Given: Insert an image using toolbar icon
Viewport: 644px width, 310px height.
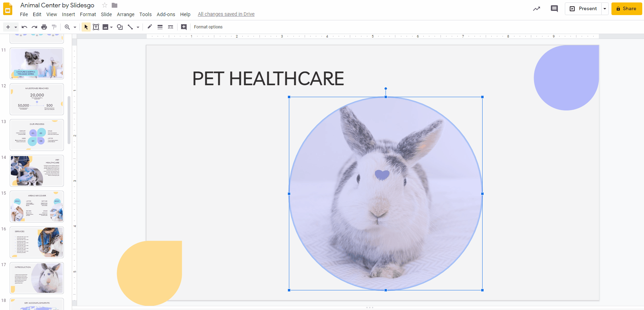Looking at the screenshot, I should (x=105, y=27).
